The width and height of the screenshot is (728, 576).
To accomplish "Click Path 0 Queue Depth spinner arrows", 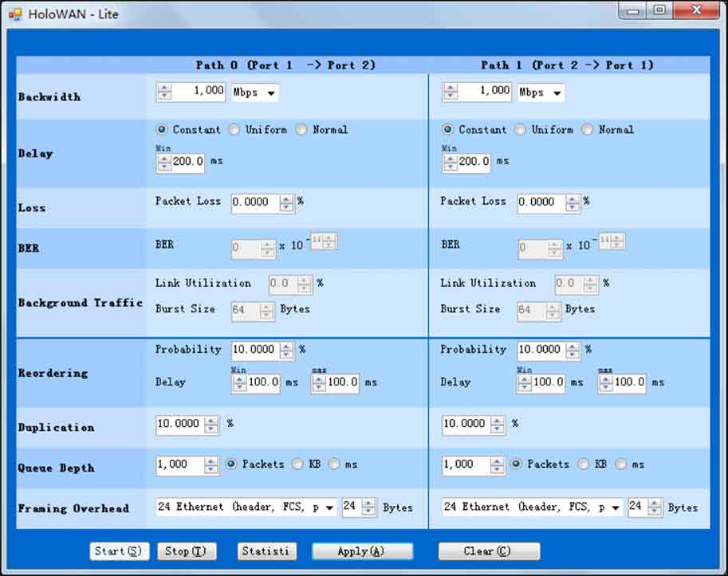I will pyautogui.click(x=211, y=465).
